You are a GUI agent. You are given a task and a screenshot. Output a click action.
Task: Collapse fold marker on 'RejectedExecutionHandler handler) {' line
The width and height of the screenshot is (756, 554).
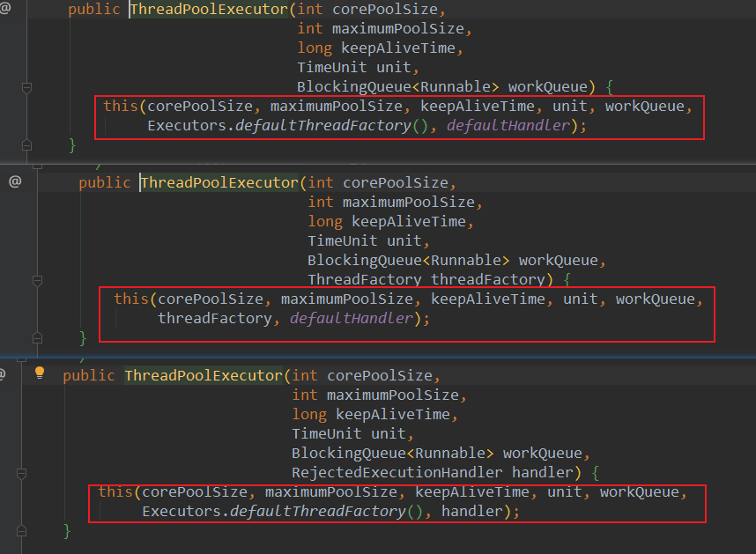[x=21, y=473]
